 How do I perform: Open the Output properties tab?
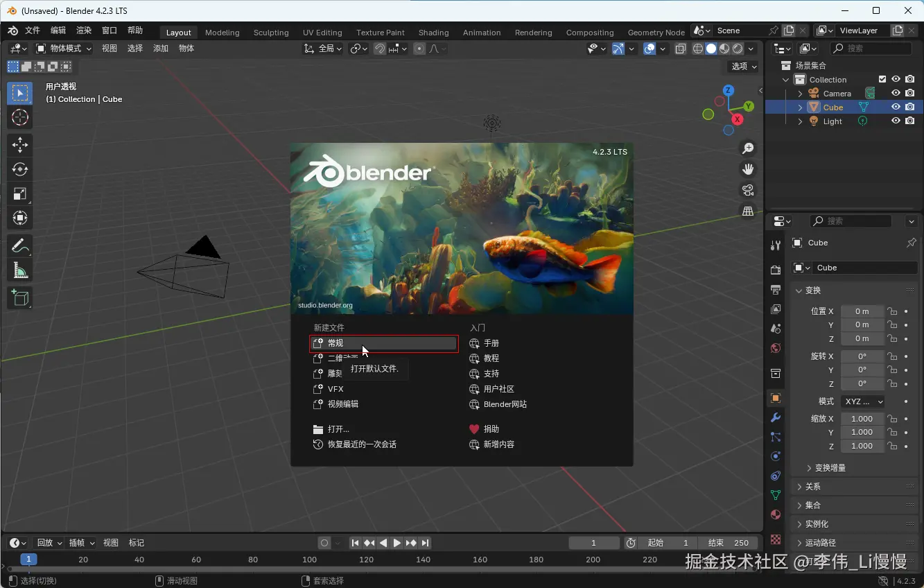coord(776,289)
